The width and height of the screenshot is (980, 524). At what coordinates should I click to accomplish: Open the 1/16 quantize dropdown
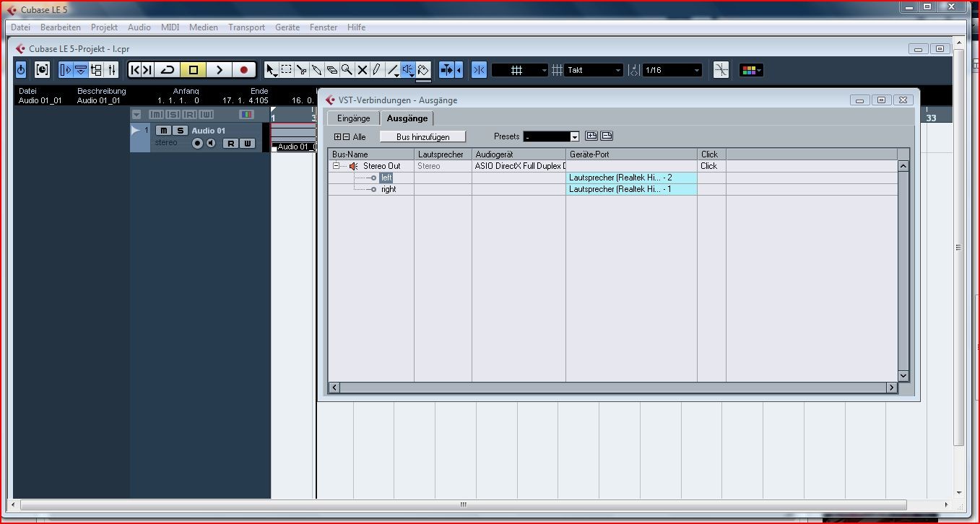point(672,70)
